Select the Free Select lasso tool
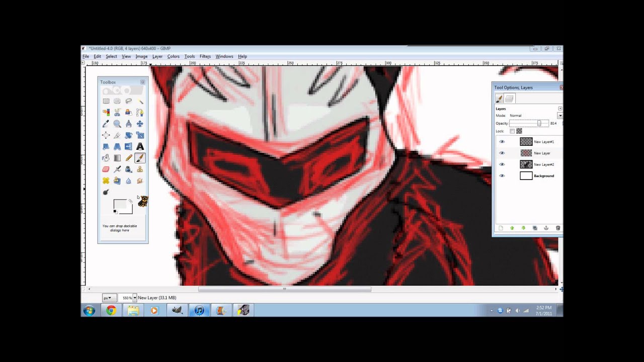Image resolution: width=644 pixels, height=362 pixels. (x=129, y=101)
